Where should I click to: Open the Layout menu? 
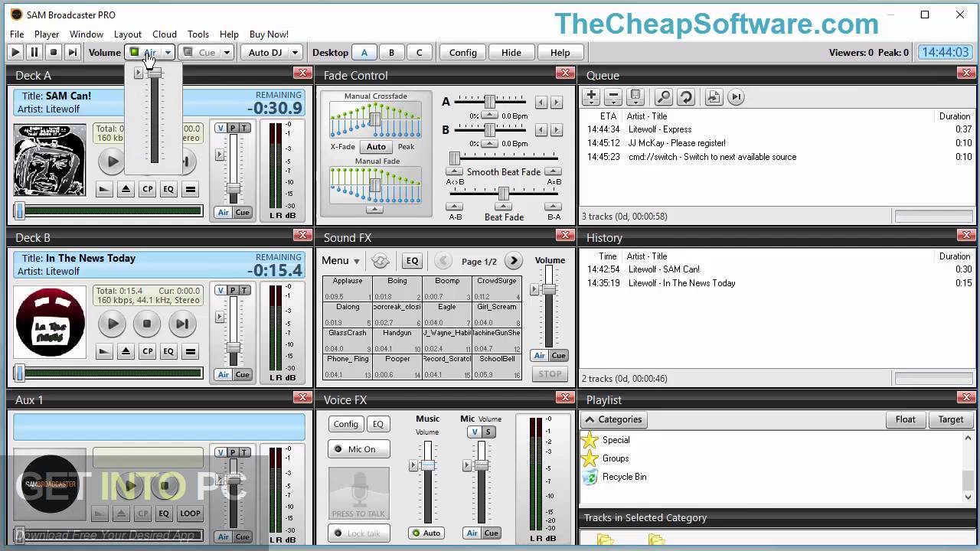[128, 34]
